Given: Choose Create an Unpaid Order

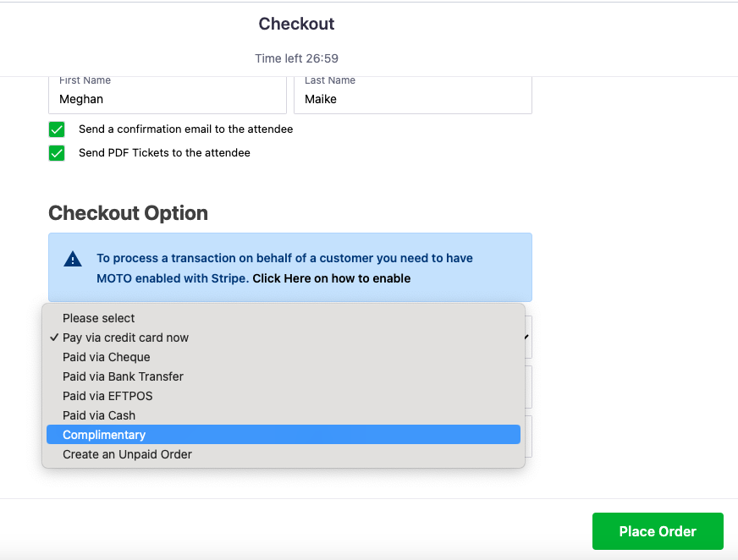Looking at the screenshot, I should (284, 454).
